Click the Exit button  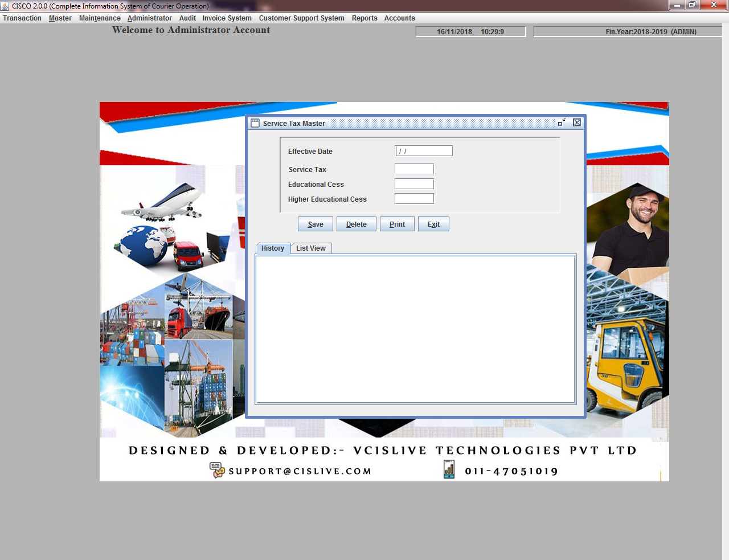(x=433, y=224)
